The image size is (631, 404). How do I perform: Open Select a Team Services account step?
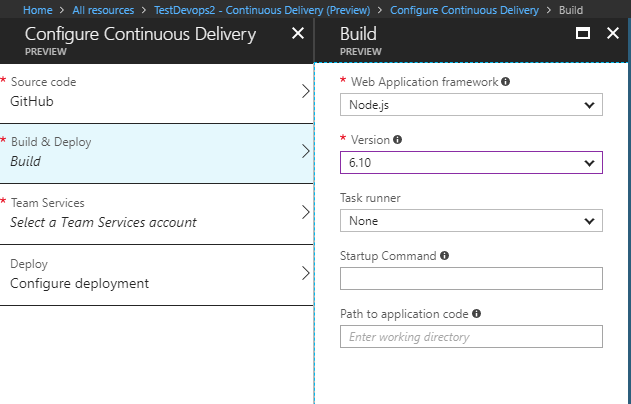pyautogui.click(x=157, y=214)
